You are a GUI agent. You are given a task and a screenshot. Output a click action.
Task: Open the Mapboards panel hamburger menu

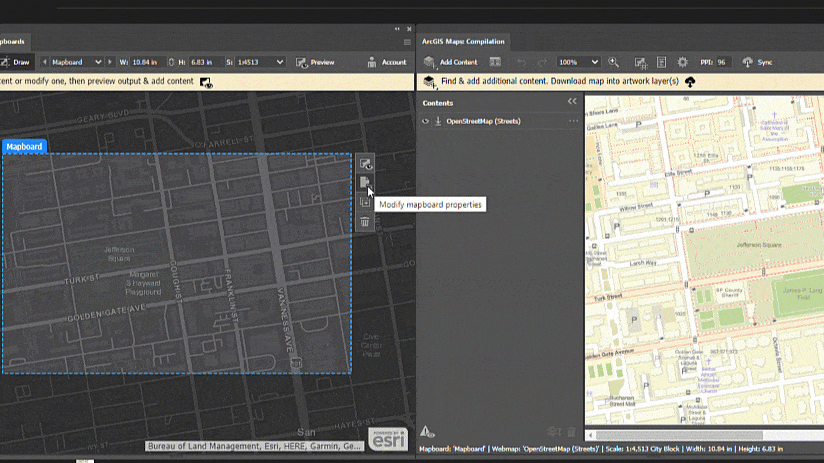click(407, 42)
